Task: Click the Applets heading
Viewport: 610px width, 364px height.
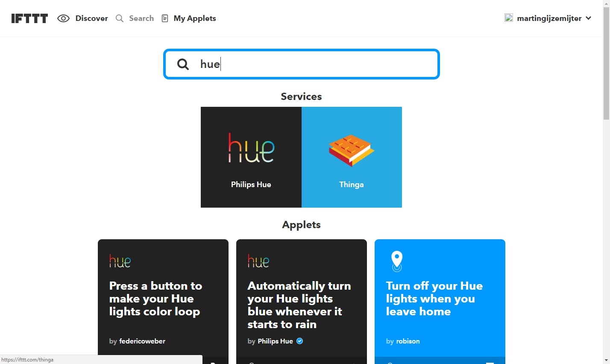Action: [x=302, y=225]
